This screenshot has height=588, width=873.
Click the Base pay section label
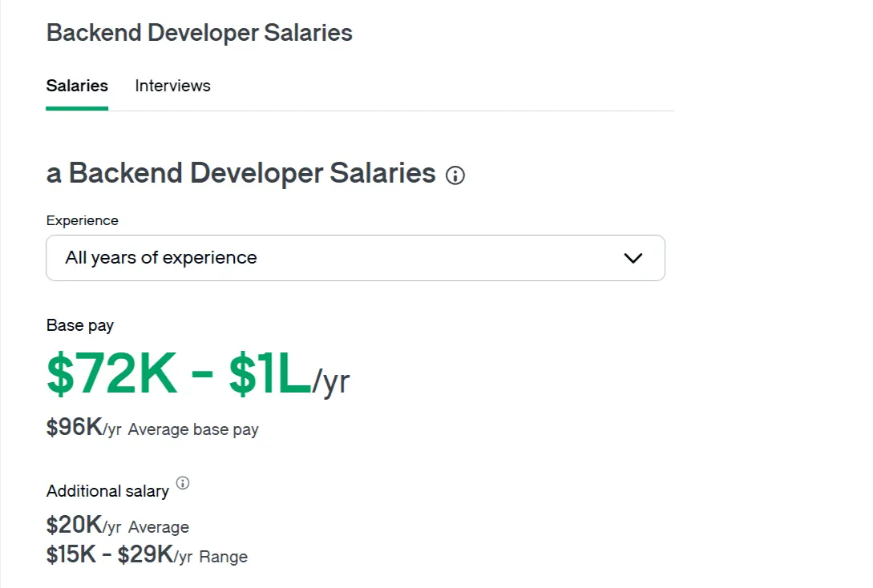(x=80, y=325)
